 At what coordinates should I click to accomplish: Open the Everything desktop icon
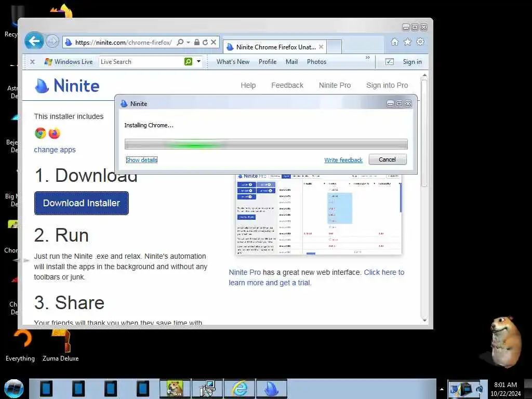coord(20,345)
